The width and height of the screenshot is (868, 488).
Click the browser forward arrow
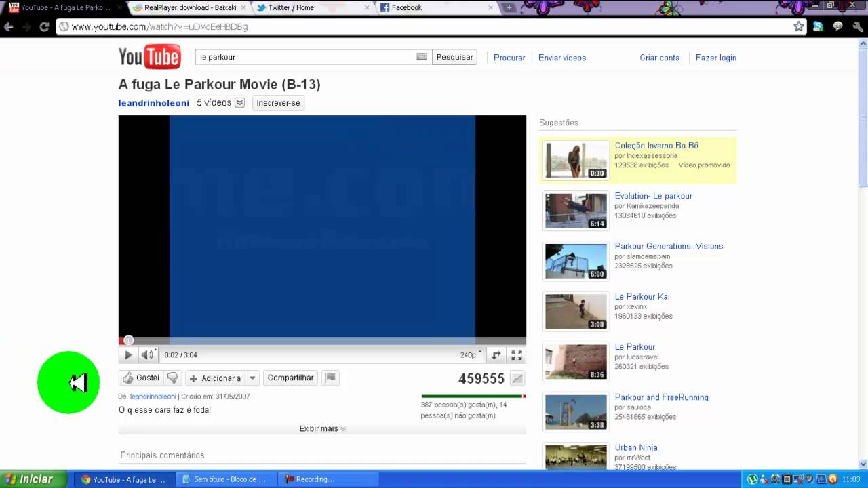tap(26, 27)
